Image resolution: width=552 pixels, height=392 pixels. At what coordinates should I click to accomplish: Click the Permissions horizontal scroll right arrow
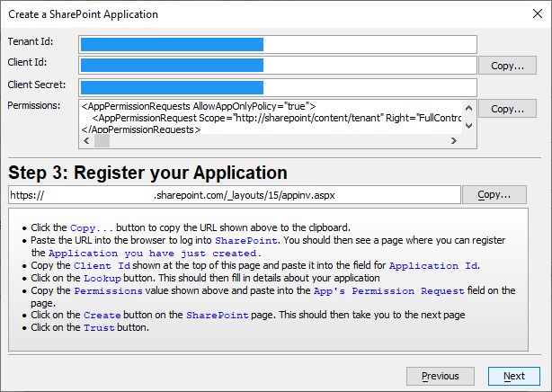(x=454, y=141)
